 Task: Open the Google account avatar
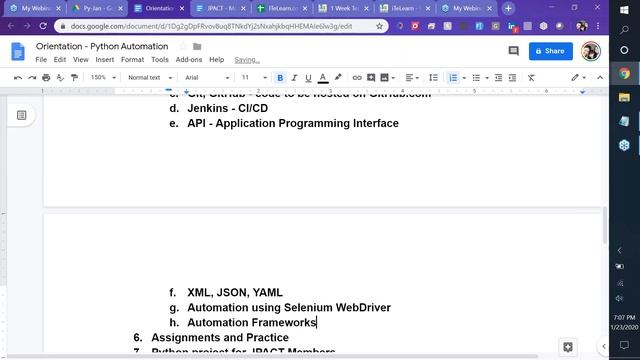point(590,51)
